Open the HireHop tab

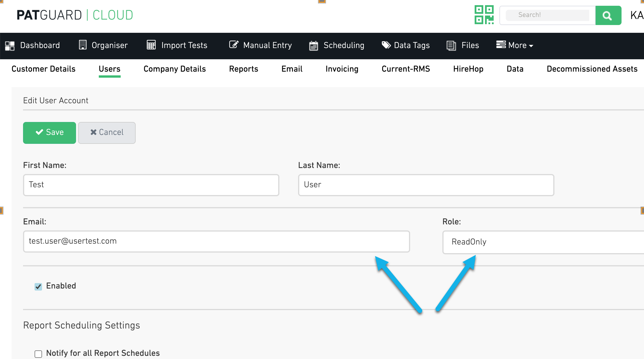point(468,69)
